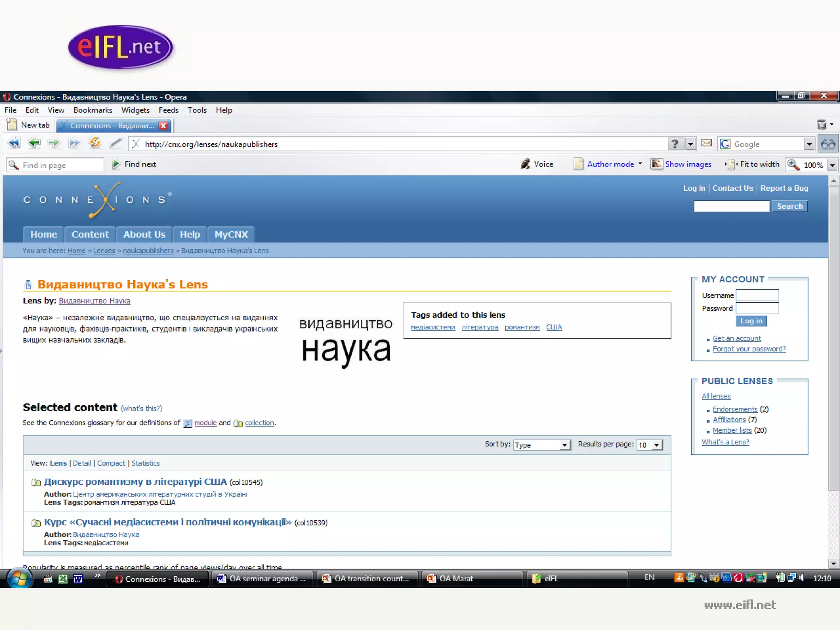840x630 pixels.
Task: Click the Fast forward navigation icon
Action: (x=74, y=143)
